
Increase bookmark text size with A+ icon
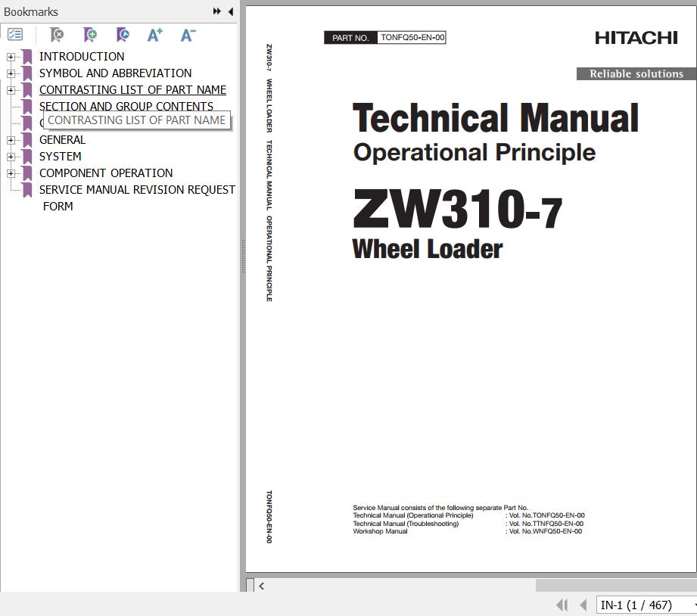pyautogui.click(x=155, y=35)
